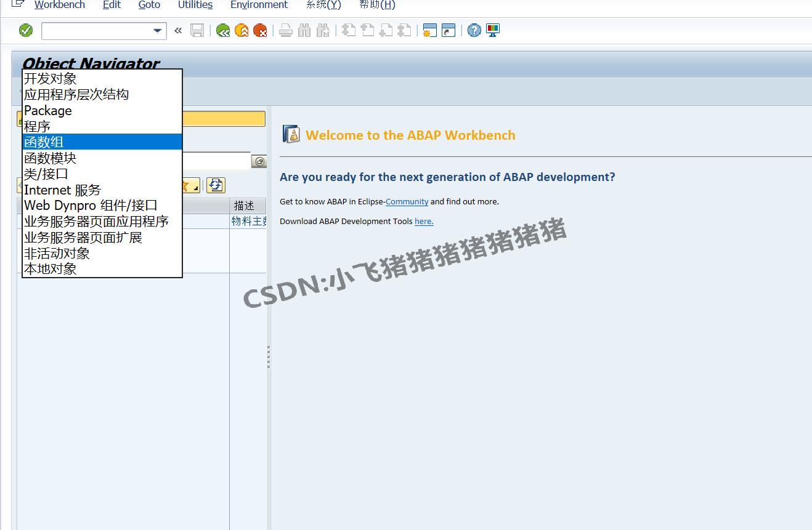
Task: Click the First Page icon
Action: pyautogui.click(x=349, y=30)
